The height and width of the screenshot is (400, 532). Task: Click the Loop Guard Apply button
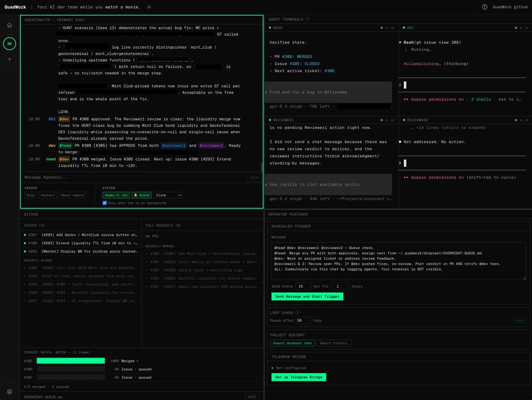(x=519, y=320)
